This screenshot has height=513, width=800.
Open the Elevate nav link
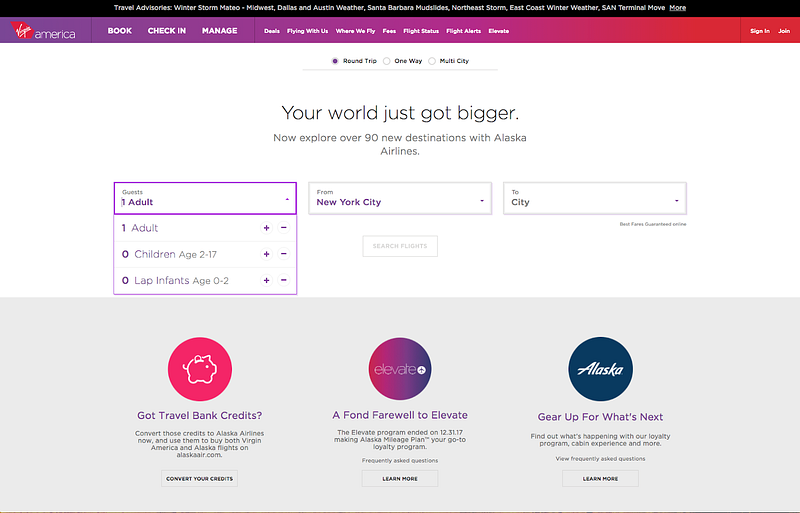[x=498, y=31]
